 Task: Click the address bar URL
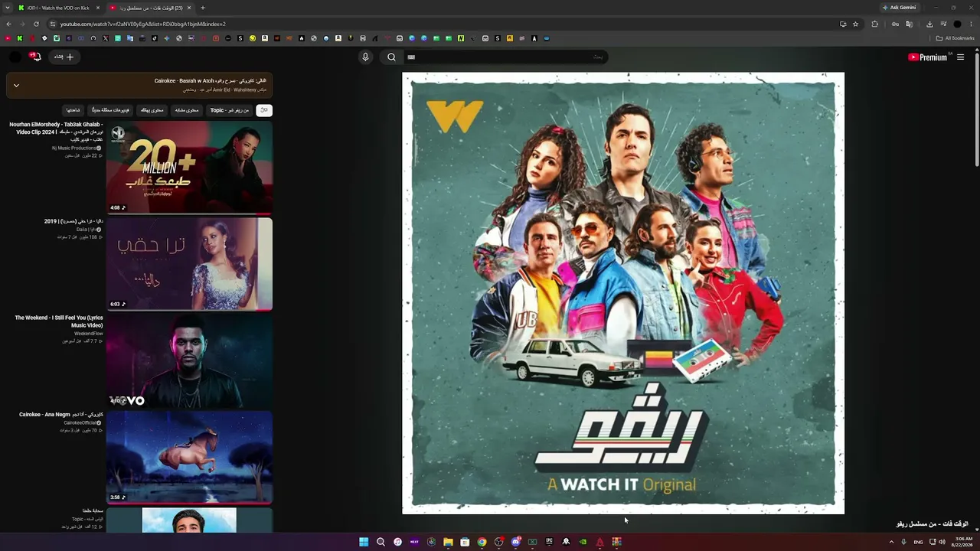click(x=143, y=24)
